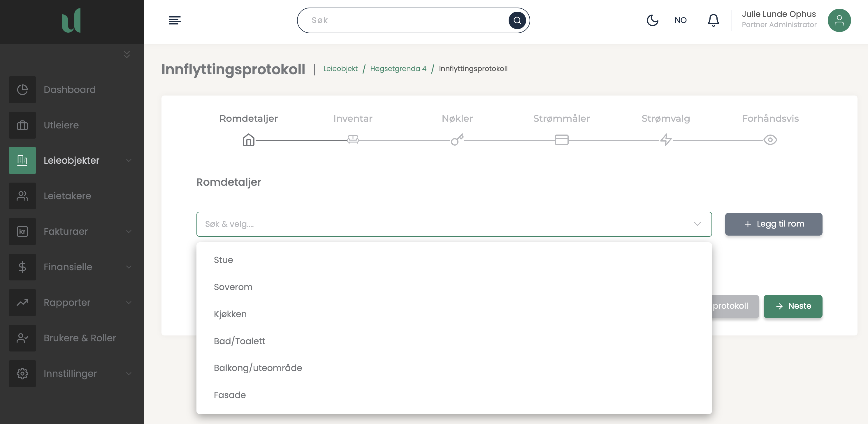Open the user profile avatar
Viewport: 868px width, 424px height.
pos(839,20)
